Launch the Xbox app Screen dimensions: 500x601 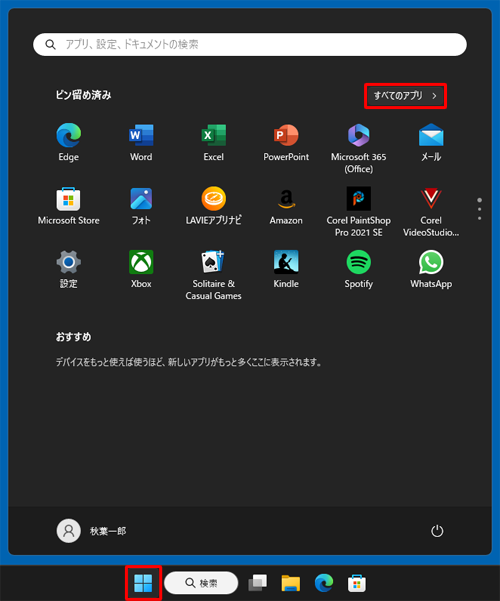141,269
